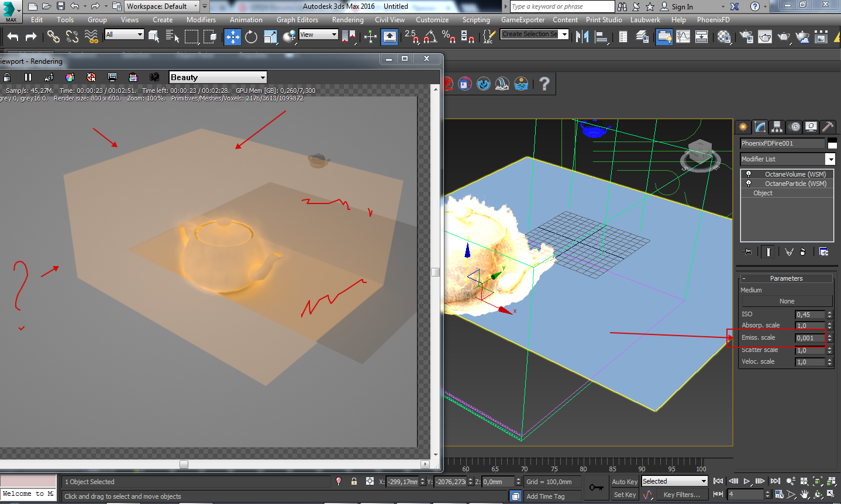Click the search keyword field
841x504 pixels.
pos(562,6)
